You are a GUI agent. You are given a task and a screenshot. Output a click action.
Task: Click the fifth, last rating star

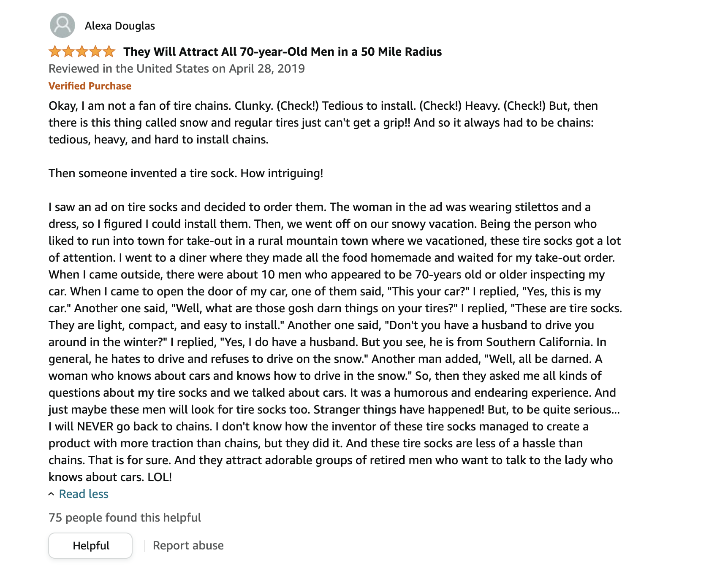pyautogui.click(x=109, y=52)
